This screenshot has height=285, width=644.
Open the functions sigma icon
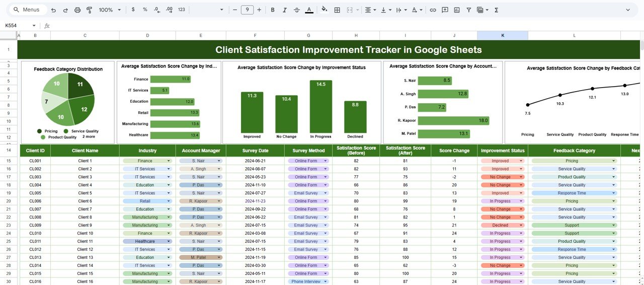tap(497, 10)
